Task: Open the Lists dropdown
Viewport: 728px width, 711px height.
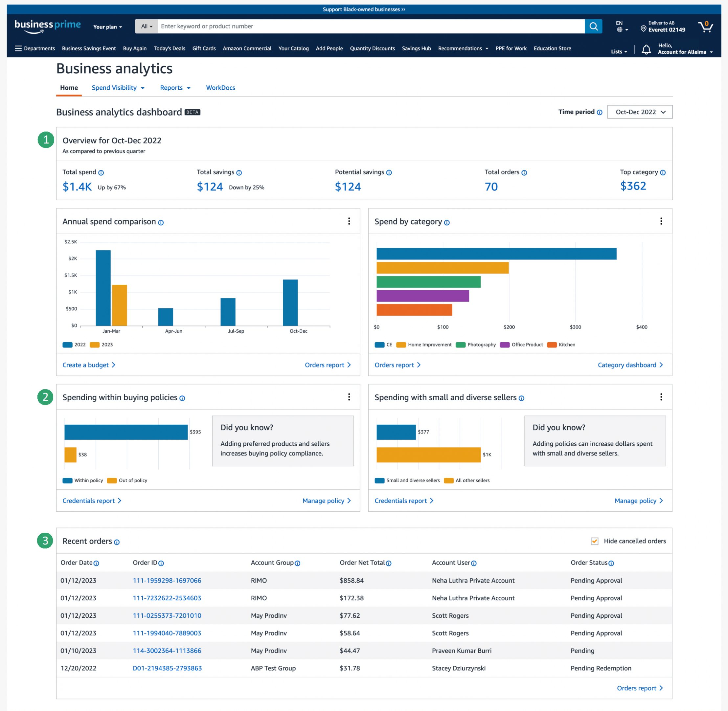Action: [619, 52]
